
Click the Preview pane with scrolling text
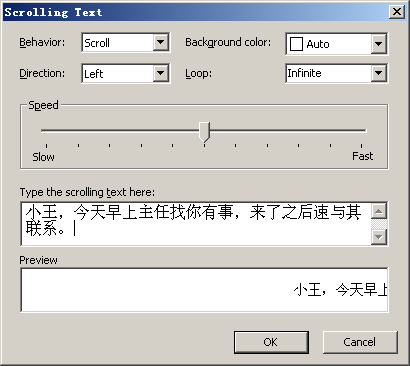(204, 290)
